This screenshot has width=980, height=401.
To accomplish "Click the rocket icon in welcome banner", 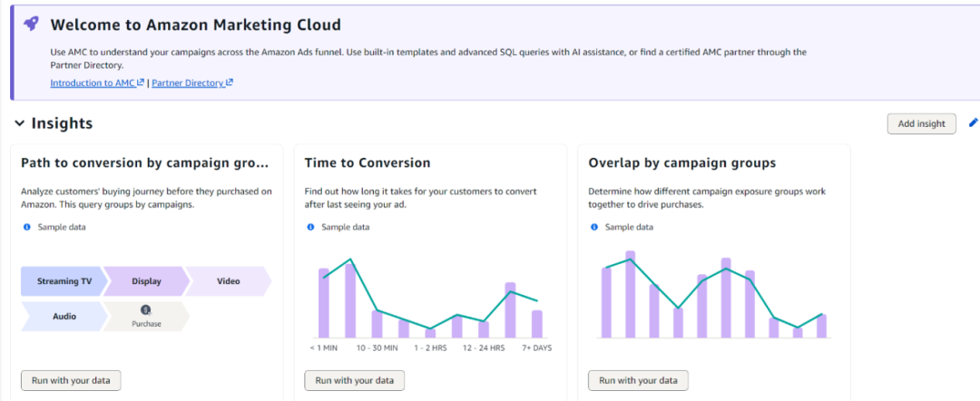I will pos(31,25).
